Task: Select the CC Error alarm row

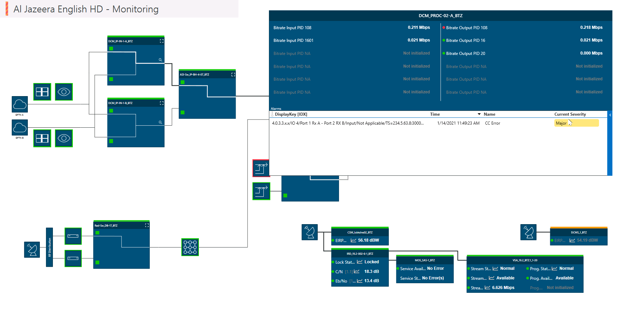Action: (438, 123)
